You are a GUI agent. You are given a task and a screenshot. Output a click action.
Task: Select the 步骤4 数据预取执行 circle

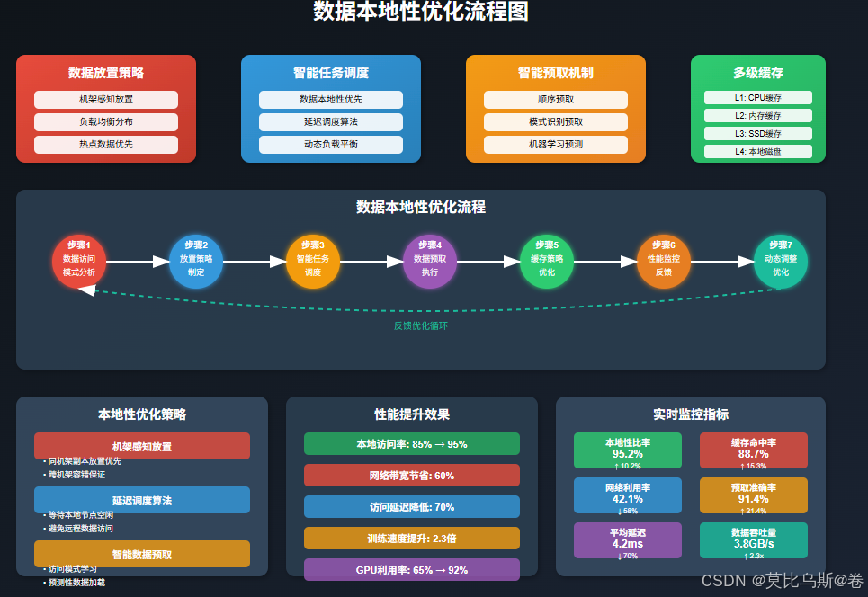point(430,261)
